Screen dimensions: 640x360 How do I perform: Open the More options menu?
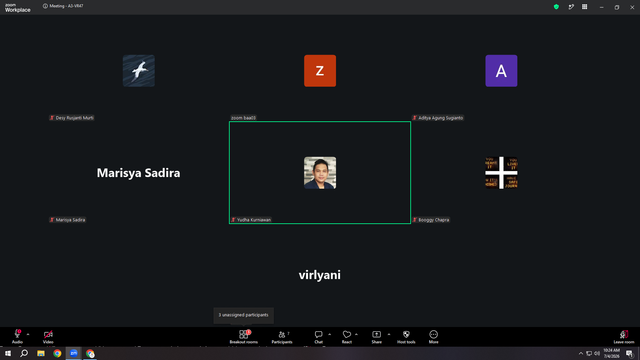[x=433, y=337]
